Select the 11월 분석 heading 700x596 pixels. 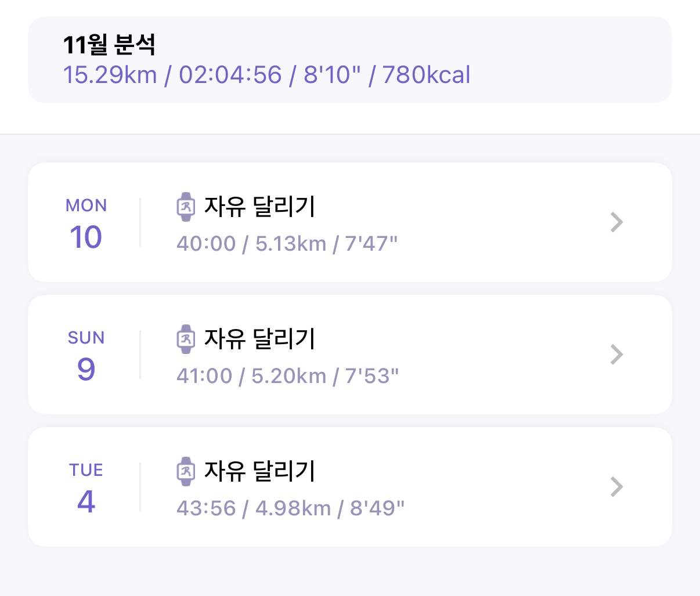pyautogui.click(x=109, y=45)
